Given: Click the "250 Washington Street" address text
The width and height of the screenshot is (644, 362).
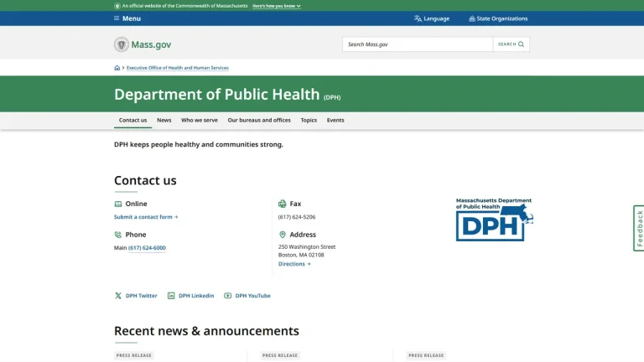Looking at the screenshot, I should 307,247.
